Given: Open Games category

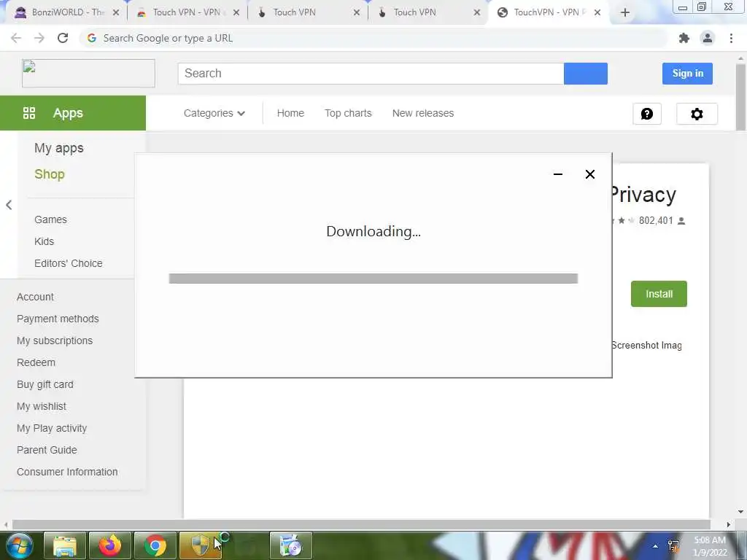Looking at the screenshot, I should pyautogui.click(x=50, y=219).
